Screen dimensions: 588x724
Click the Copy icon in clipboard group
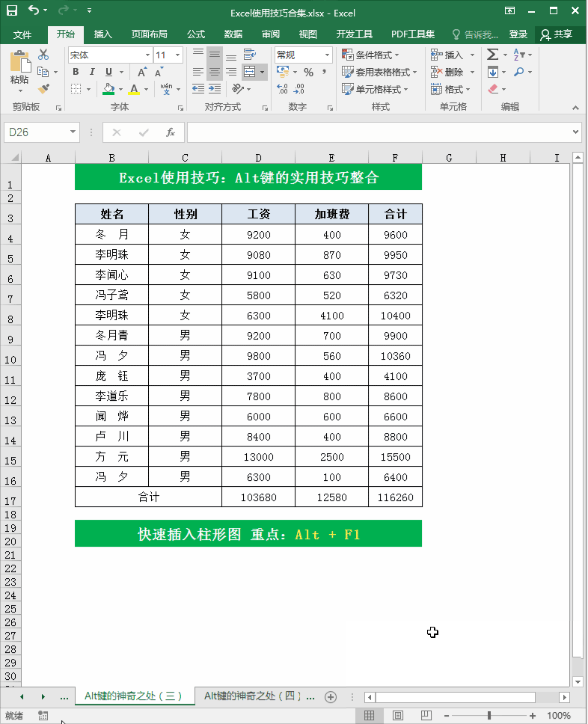(x=43, y=72)
